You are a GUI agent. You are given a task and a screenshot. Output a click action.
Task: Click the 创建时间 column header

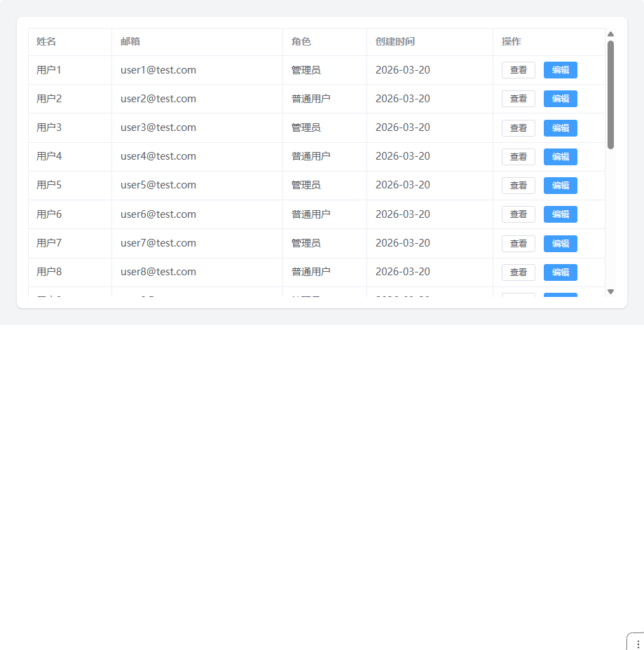(395, 41)
